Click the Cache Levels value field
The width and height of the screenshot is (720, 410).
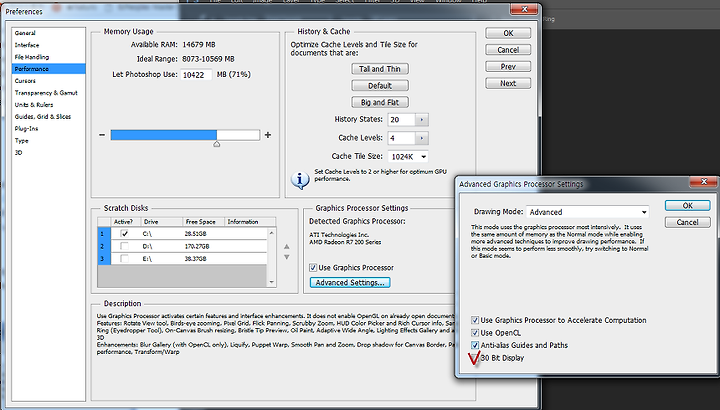401,138
